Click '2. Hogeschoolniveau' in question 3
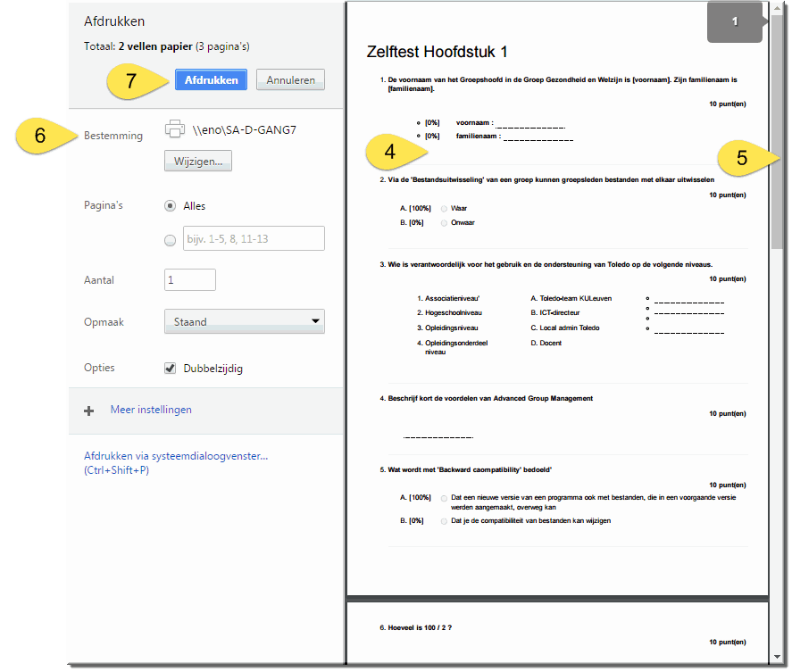The height and width of the screenshot is (672, 792). (449, 312)
